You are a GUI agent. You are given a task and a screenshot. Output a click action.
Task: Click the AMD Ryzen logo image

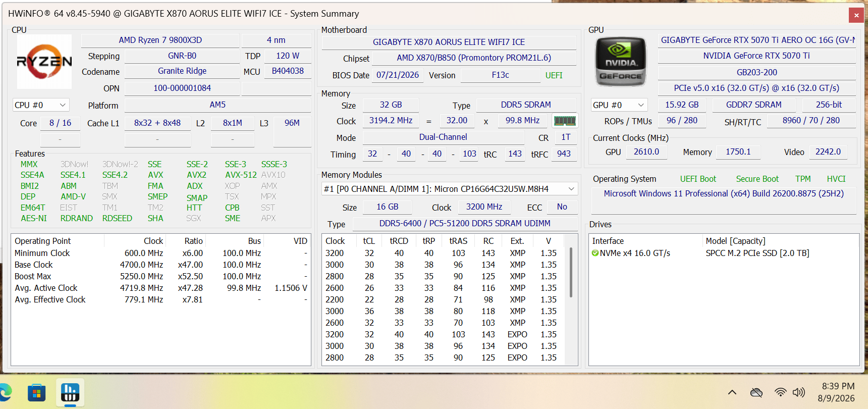pyautogui.click(x=44, y=62)
